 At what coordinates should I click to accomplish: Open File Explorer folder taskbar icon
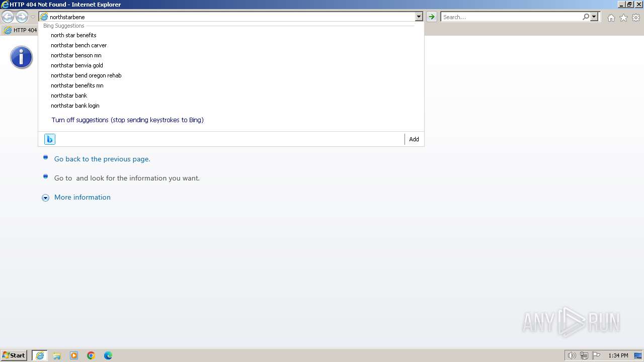(57, 355)
